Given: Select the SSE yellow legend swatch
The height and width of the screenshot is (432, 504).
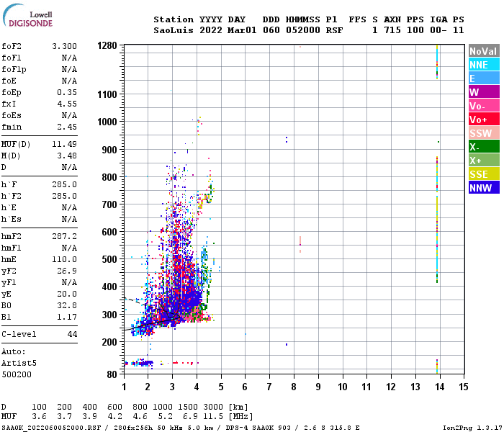Looking at the screenshot, I should pos(484,174).
